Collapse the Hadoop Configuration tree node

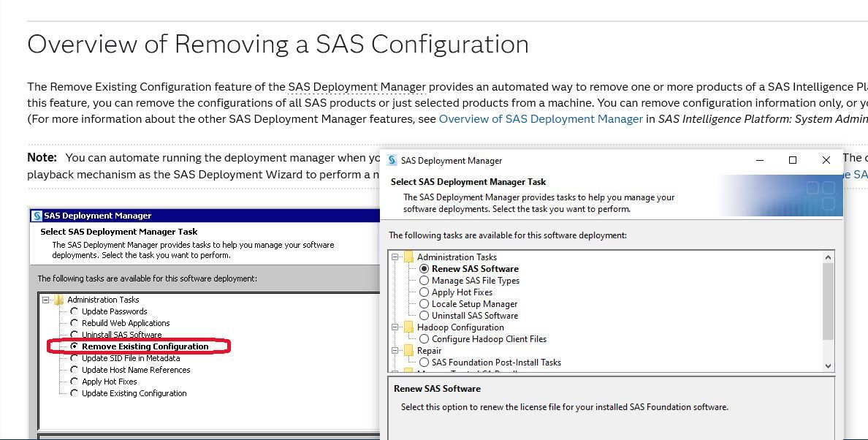pyautogui.click(x=395, y=327)
